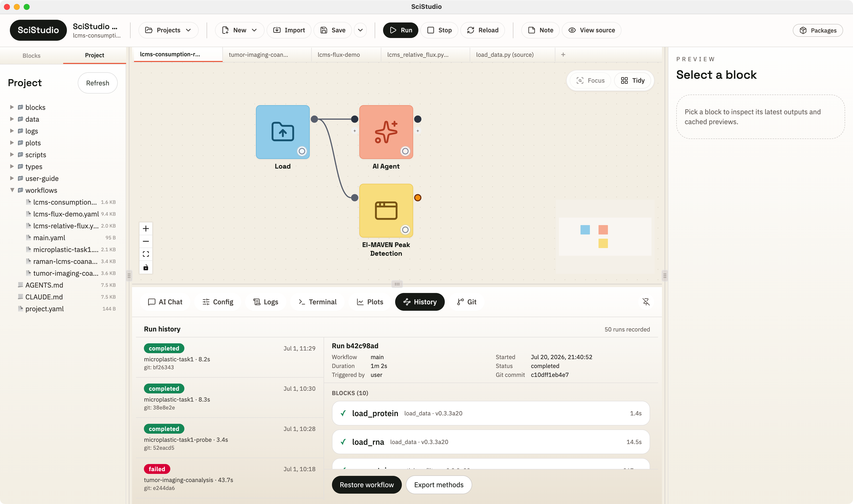Zoom in on the canvas

(146, 229)
